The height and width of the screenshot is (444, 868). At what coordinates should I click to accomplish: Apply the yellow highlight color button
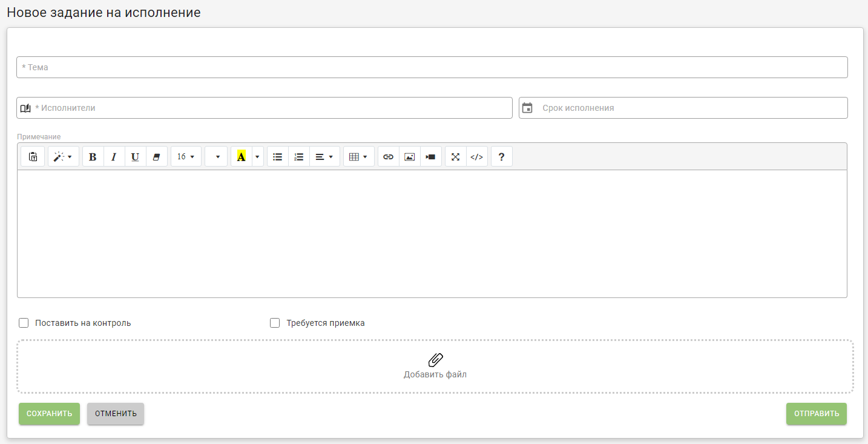click(x=241, y=156)
